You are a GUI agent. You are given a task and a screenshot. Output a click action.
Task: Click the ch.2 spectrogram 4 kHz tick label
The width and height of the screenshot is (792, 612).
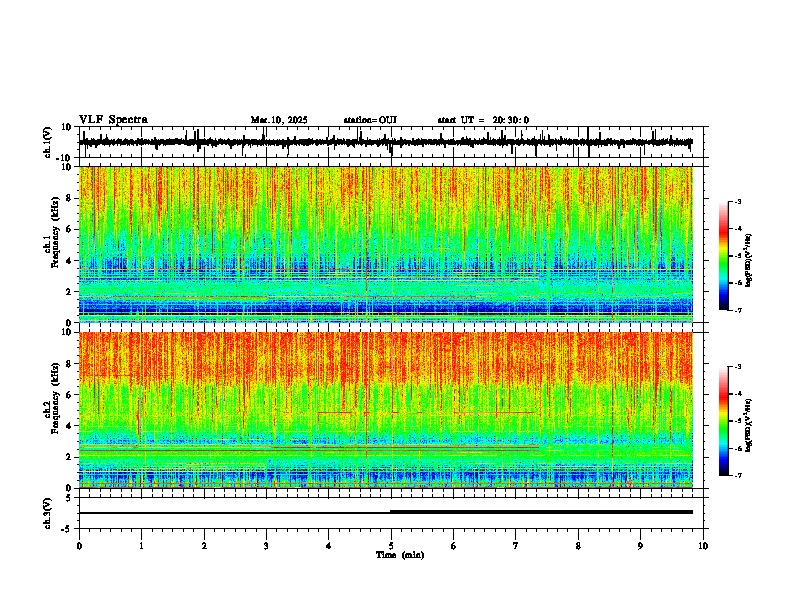click(x=69, y=426)
